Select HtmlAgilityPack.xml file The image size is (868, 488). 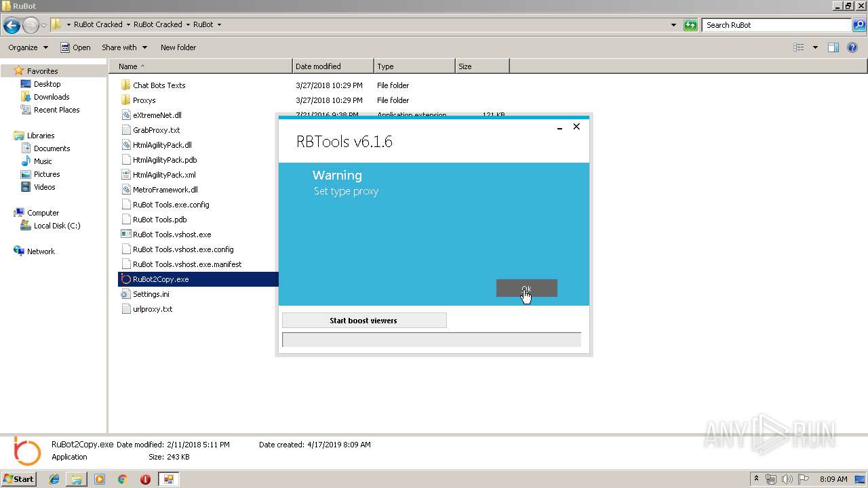point(164,175)
